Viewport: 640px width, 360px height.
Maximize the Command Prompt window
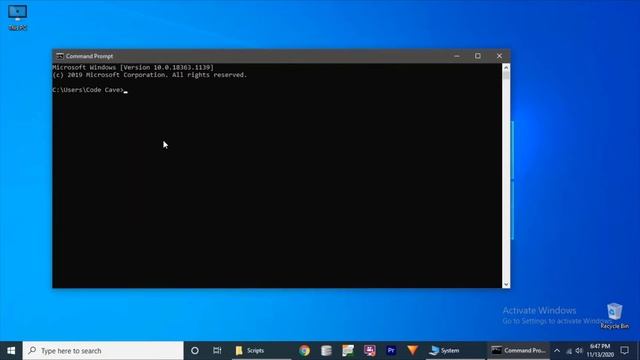(x=478, y=56)
